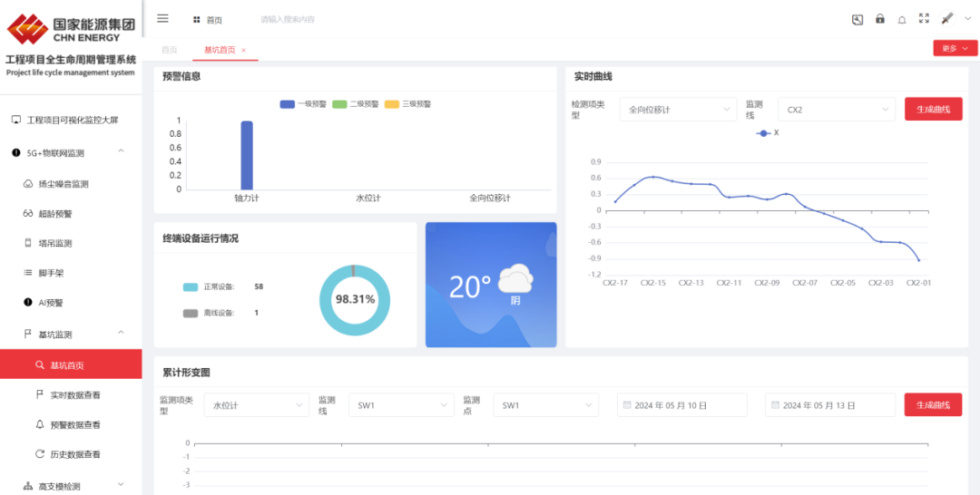Click calendar icon in 2024 年 05 月 10 日 field
980x495 pixels.
tap(627, 405)
